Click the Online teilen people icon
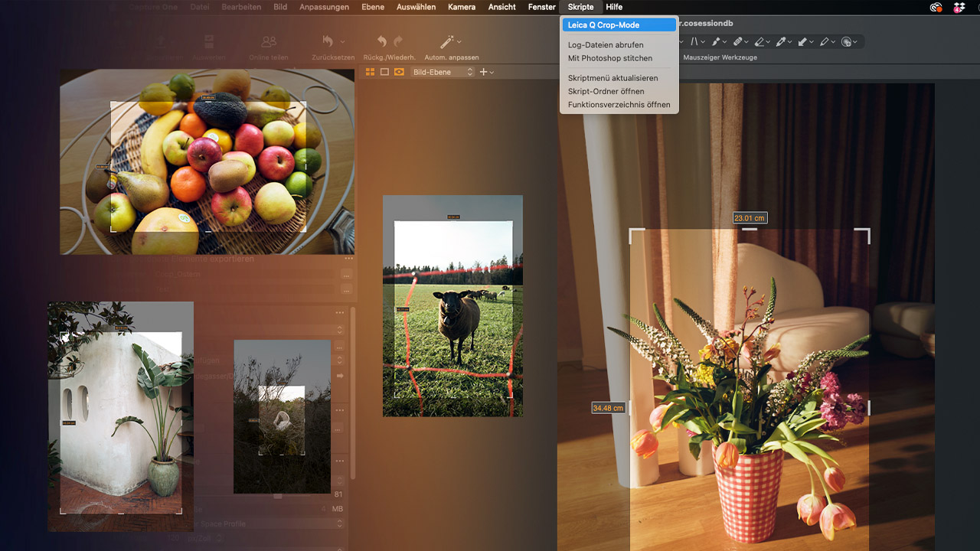Image resolution: width=980 pixels, height=551 pixels. click(269, 42)
